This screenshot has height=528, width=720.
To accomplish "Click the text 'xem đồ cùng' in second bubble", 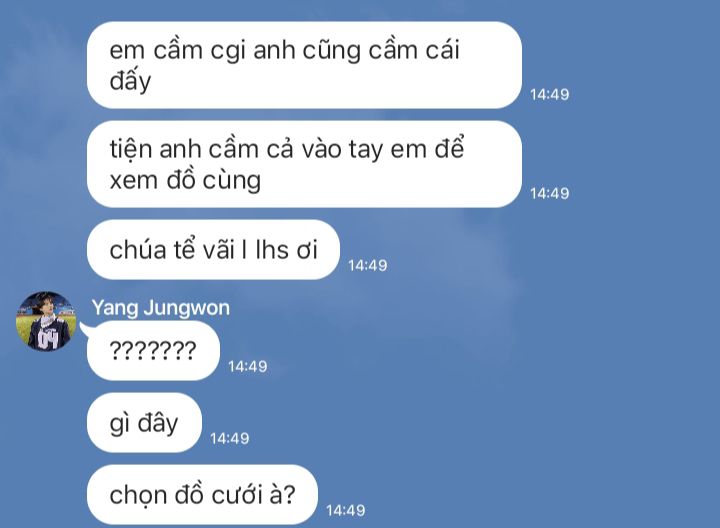I will [185, 180].
